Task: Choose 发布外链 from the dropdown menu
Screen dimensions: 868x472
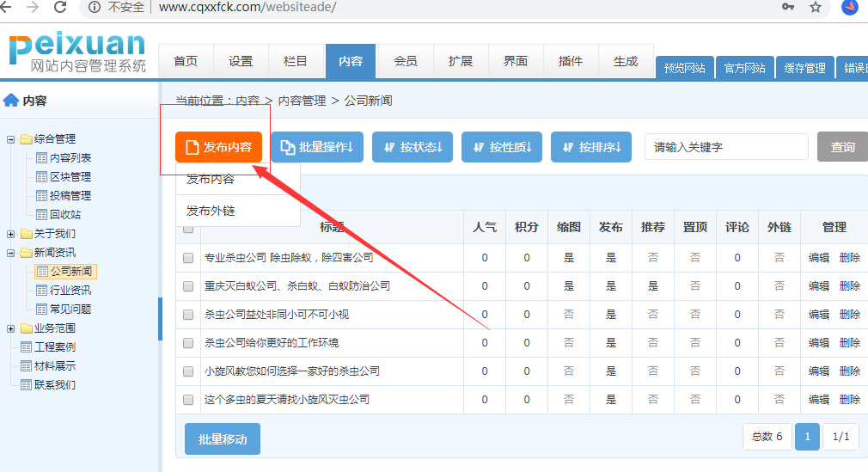Action: tap(211, 211)
